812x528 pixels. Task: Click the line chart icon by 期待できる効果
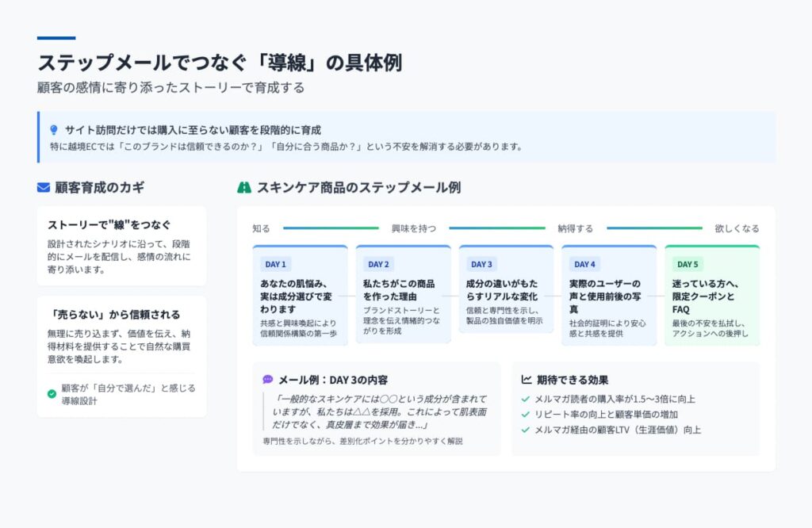pyautogui.click(x=526, y=380)
